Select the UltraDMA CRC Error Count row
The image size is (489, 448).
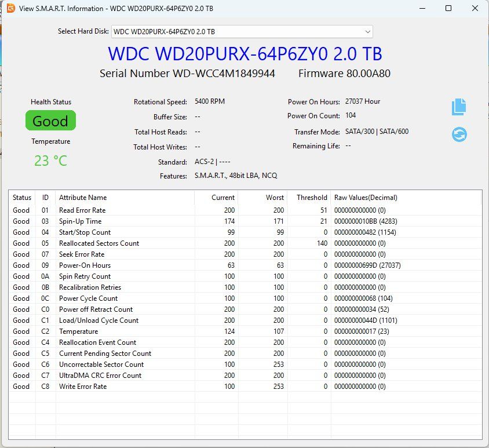(x=245, y=376)
